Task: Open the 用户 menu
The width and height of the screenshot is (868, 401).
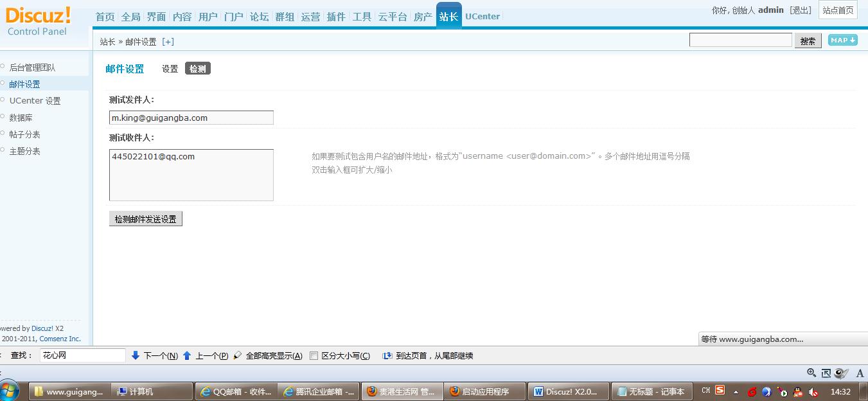Action: click(x=208, y=17)
